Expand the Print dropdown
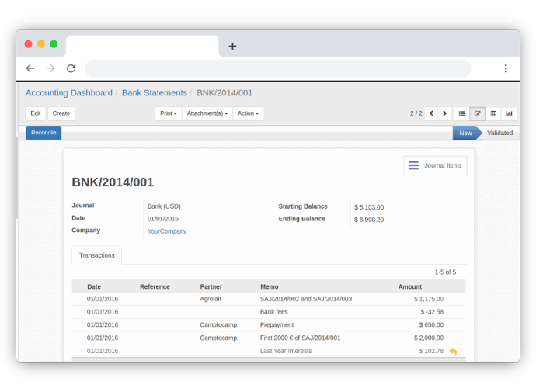Viewport: 536px width, 392px height. click(x=169, y=113)
